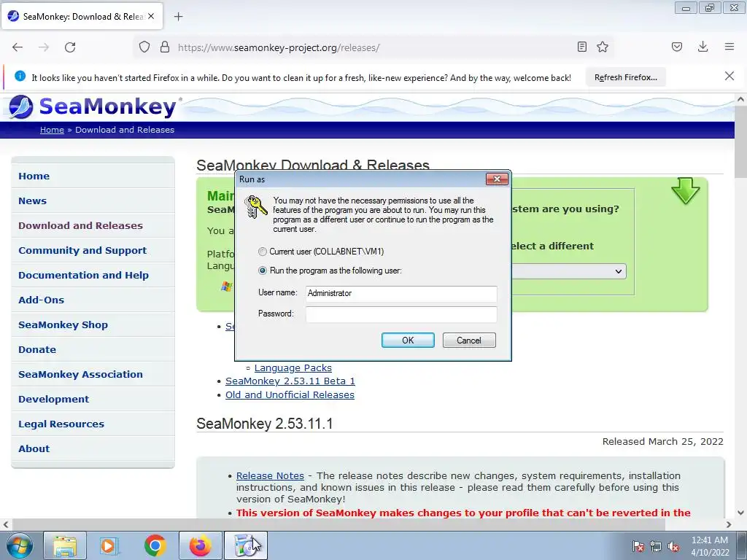This screenshot has height=560, width=747.
Task: Open the Language Packs link
Action: click(293, 368)
